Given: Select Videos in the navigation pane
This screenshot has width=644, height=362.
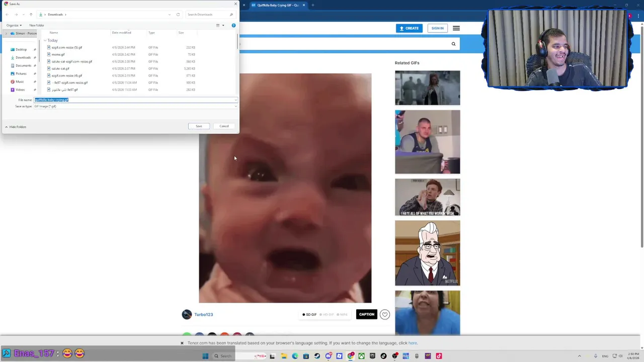Looking at the screenshot, I should 20,89.
